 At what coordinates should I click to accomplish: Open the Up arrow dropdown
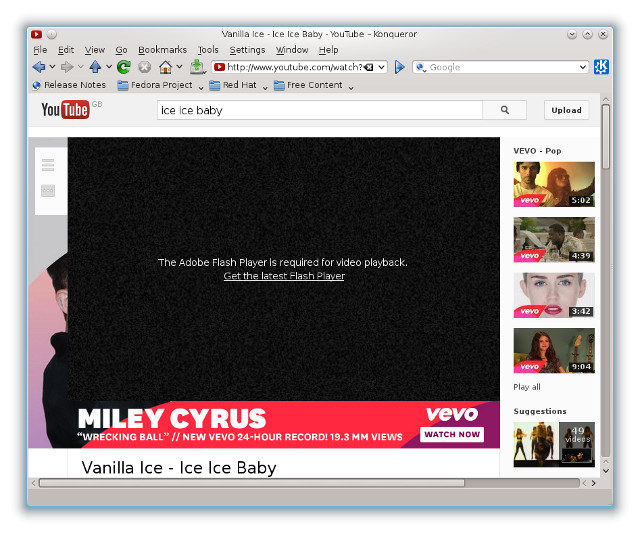(109, 67)
